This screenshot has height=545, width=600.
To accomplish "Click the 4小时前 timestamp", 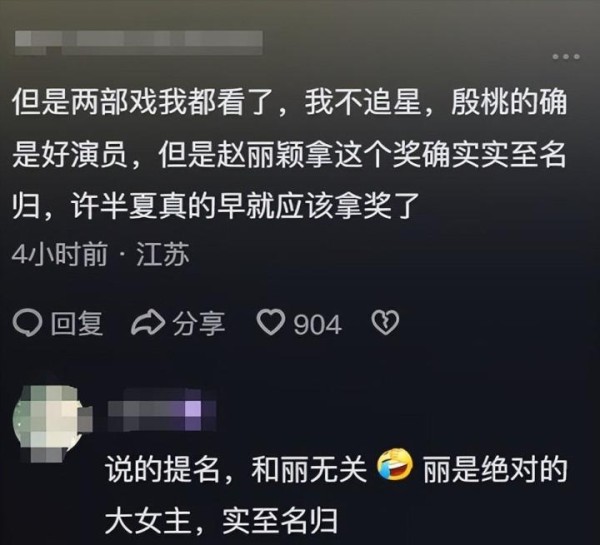I will point(59,255).
